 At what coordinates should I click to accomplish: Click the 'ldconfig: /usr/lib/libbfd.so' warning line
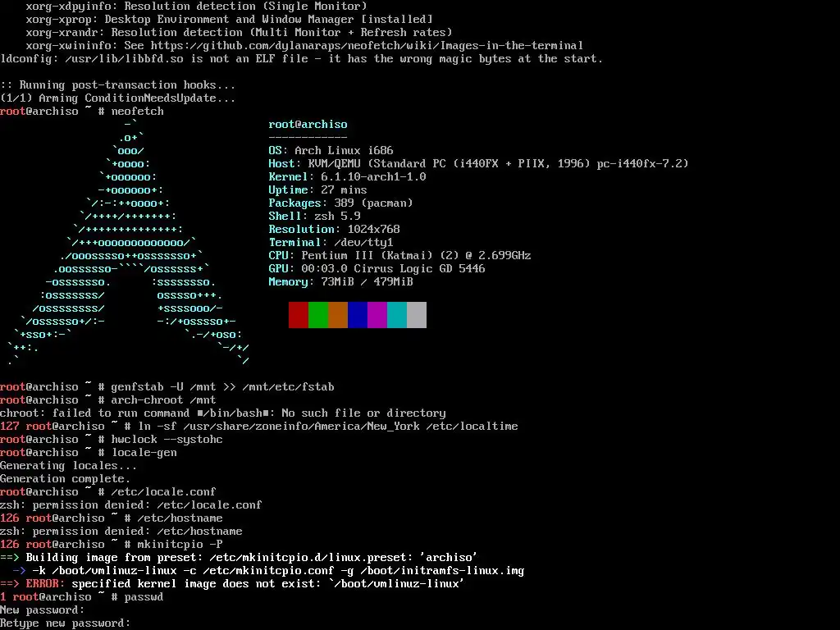(x=302, y=58)
